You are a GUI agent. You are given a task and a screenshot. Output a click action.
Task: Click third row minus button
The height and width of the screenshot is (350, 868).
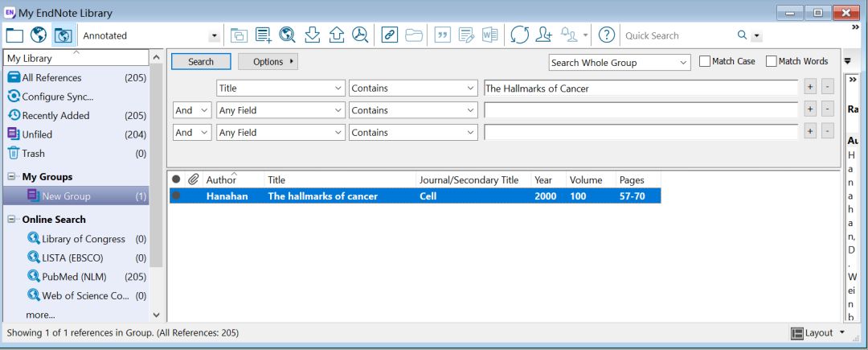[x=827, y=132]
